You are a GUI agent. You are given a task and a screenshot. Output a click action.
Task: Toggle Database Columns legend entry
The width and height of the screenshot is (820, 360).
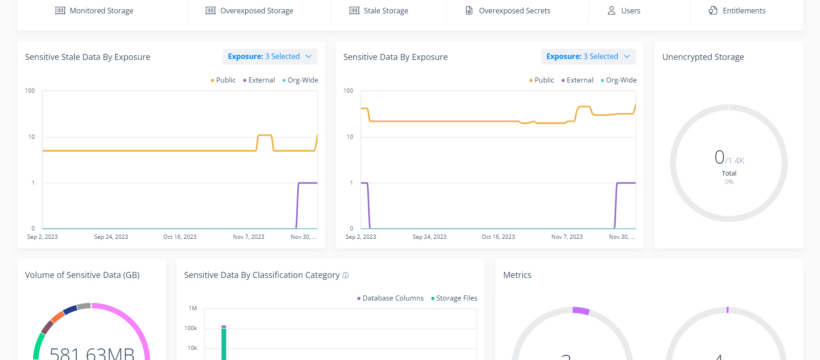pos(390,298)
